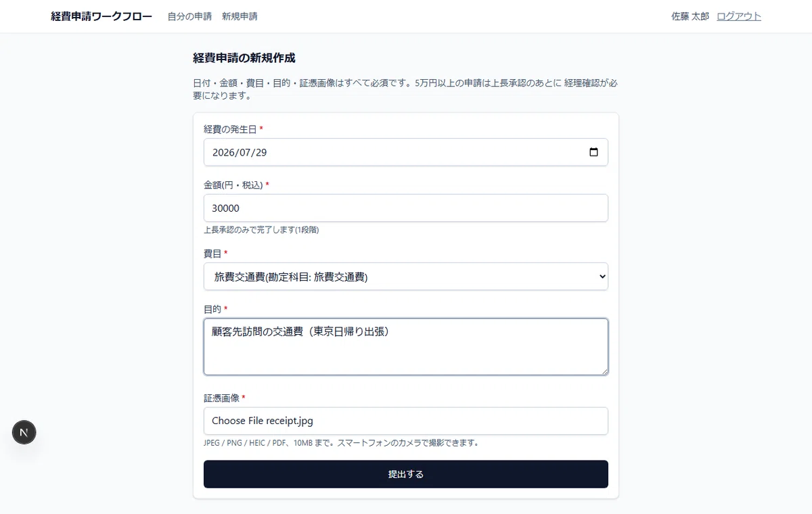Select the 旅費交通費 category combo box
The height and width of the screenshot is (514, 812).
pyautogui.click(x=406, y=277)
